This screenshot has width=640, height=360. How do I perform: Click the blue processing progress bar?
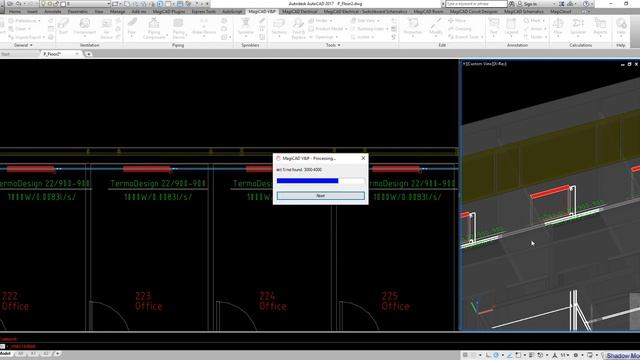tap(307, 180)
